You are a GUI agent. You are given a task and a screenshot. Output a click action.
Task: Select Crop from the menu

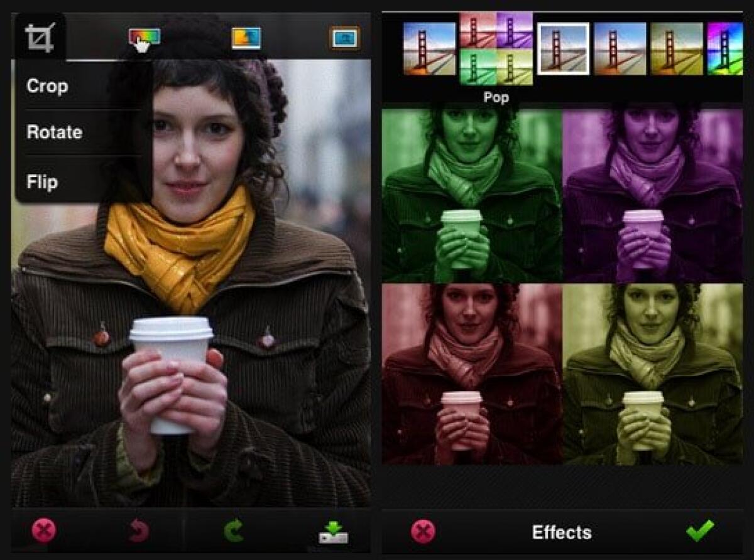coord(48,86)
